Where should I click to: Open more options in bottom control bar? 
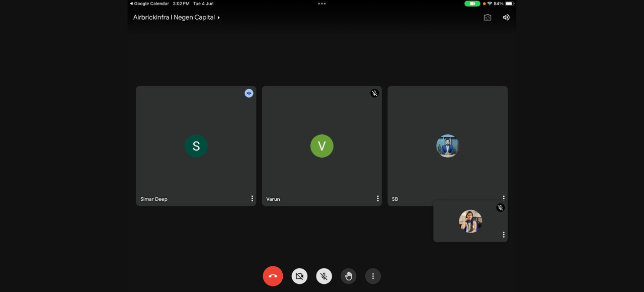[x=373, y=276]
